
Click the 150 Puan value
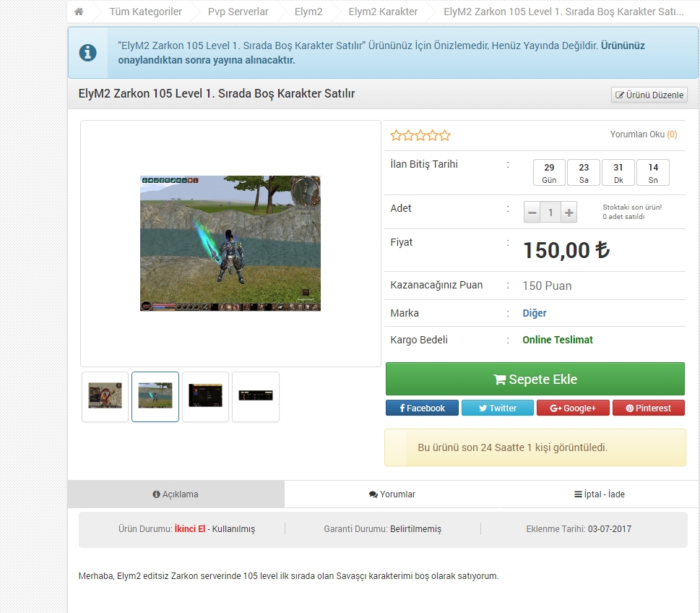click(x=547, y=286)
